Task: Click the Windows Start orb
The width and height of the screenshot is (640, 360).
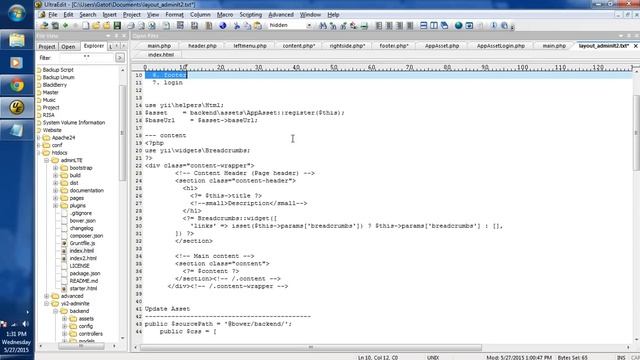Action: click(17, 13)
